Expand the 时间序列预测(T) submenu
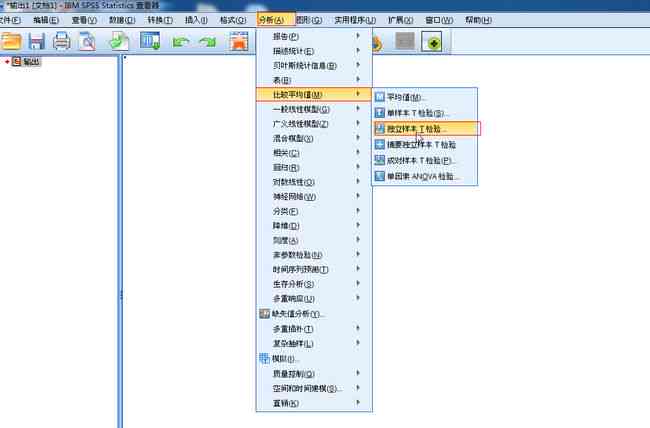This screenshot has height=428, width=650. point(314,270)
